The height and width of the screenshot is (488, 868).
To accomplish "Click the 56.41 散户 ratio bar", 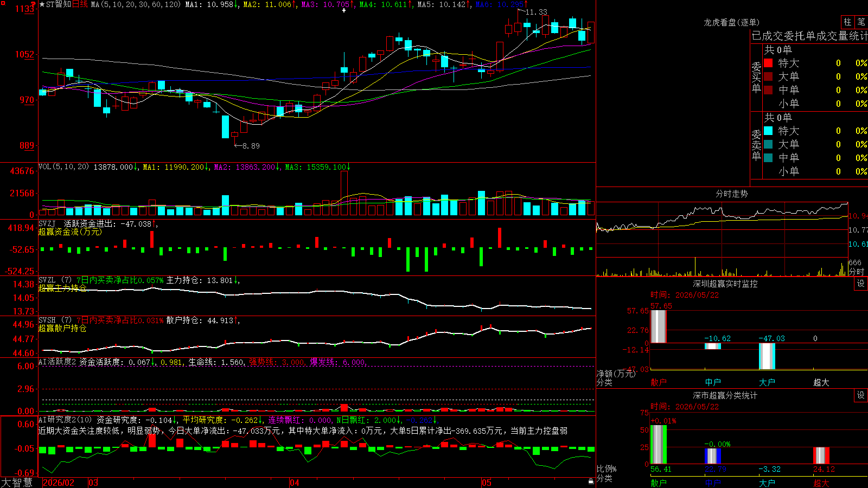I will pyautogui.click(x=659, y=445).
